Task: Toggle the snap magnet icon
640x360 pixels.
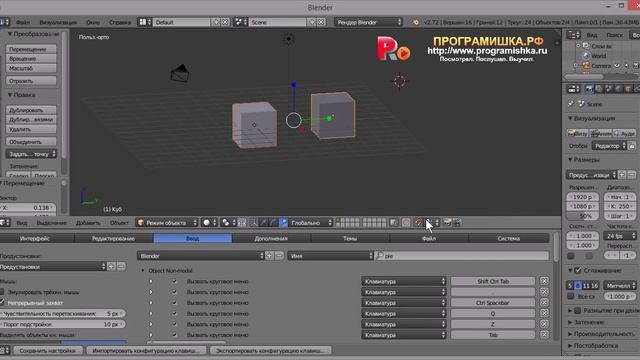Action: pyautogui.click(x=418, y=222)
